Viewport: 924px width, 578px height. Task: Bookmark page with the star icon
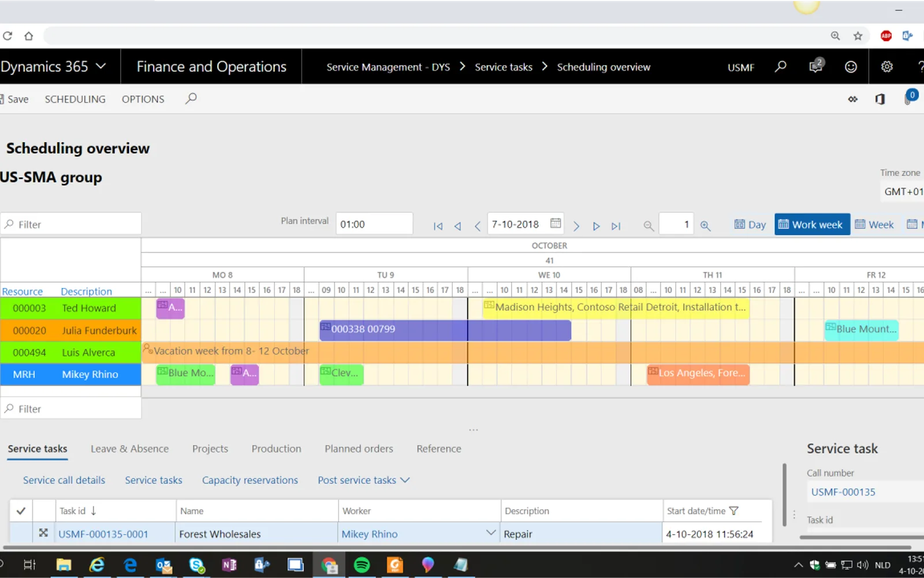pyautogui.click(x=858, y=36)
